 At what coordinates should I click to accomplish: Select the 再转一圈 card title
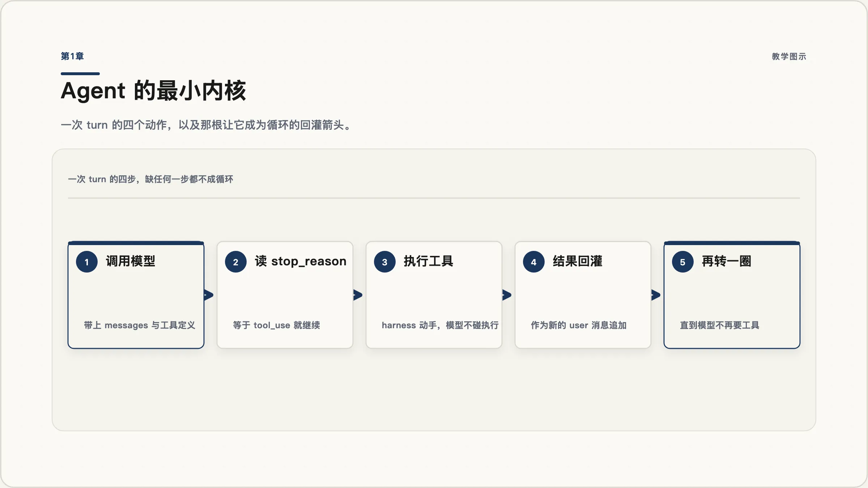pyautogui.click(x=727, y=261)
